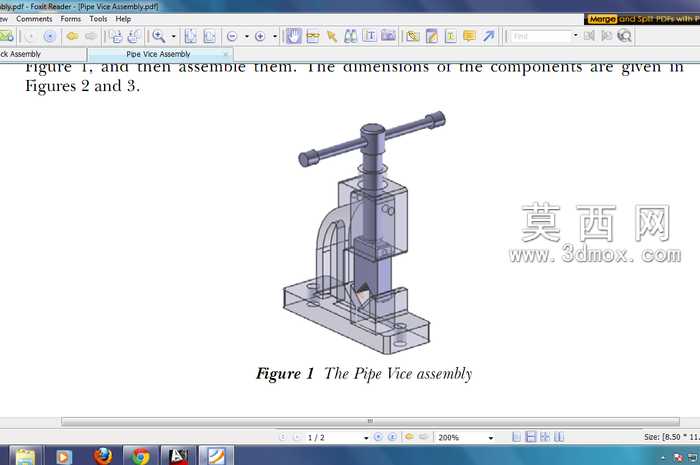700x465 pixels.
Task: Open AutoCAD from the taskbar
Action: click(178, 456)
